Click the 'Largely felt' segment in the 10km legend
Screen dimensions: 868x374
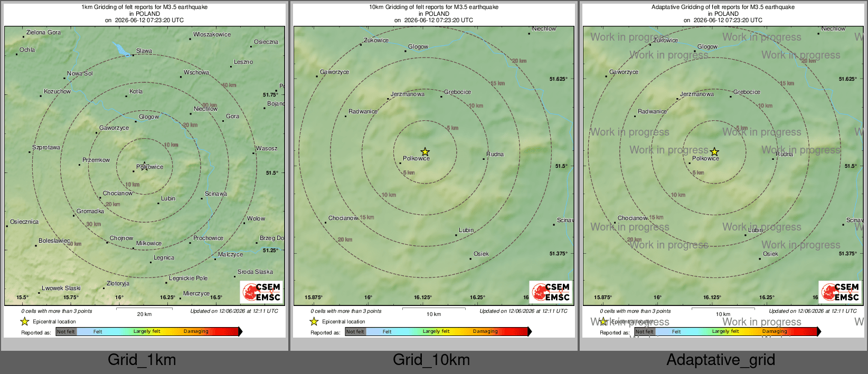[436, 331]
